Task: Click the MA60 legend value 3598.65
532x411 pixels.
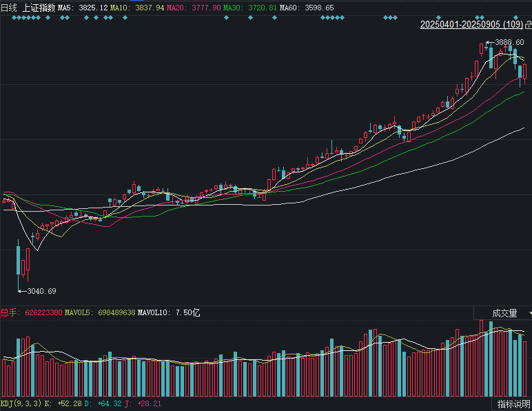Action: [319, 8]
